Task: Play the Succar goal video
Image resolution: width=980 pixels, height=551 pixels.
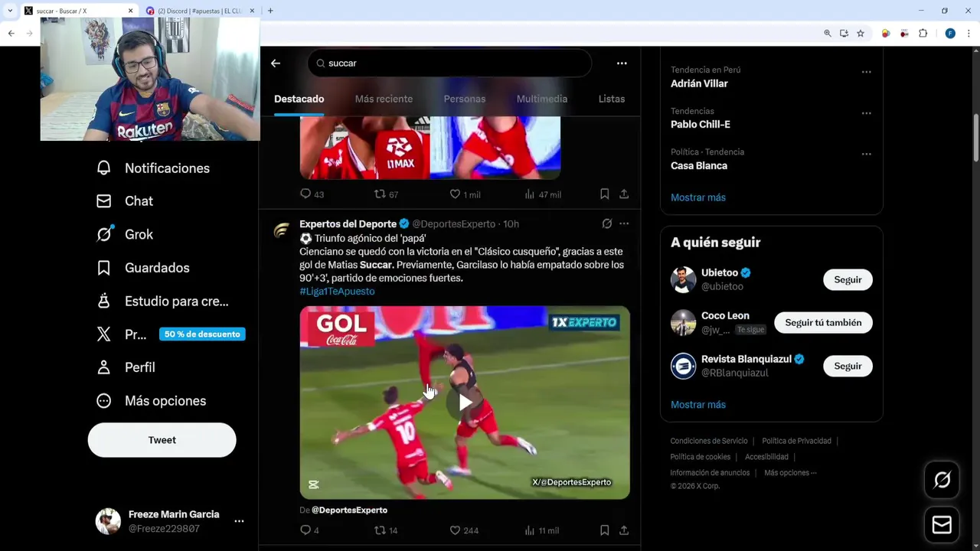Action: [465, 403]
